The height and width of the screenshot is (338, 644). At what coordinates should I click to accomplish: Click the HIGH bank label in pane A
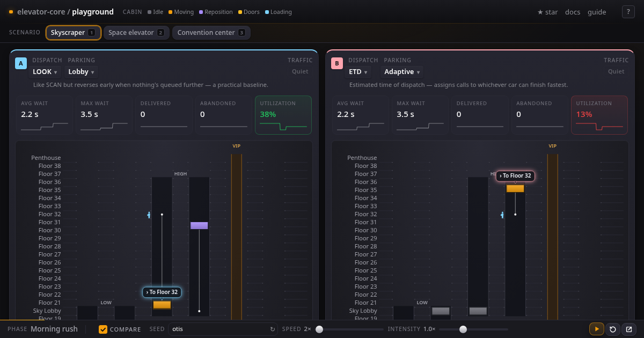pyautogui.click(x=180, y=174)
